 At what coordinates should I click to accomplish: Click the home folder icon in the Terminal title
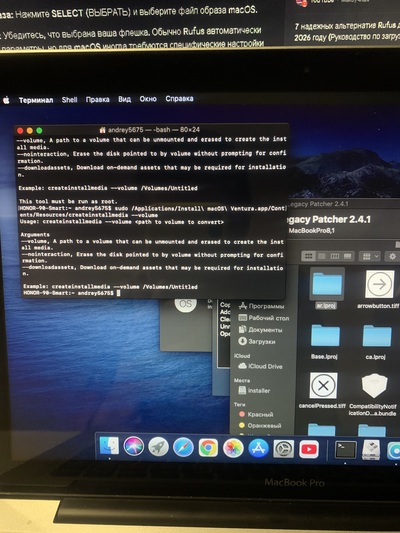coord(102,130)
